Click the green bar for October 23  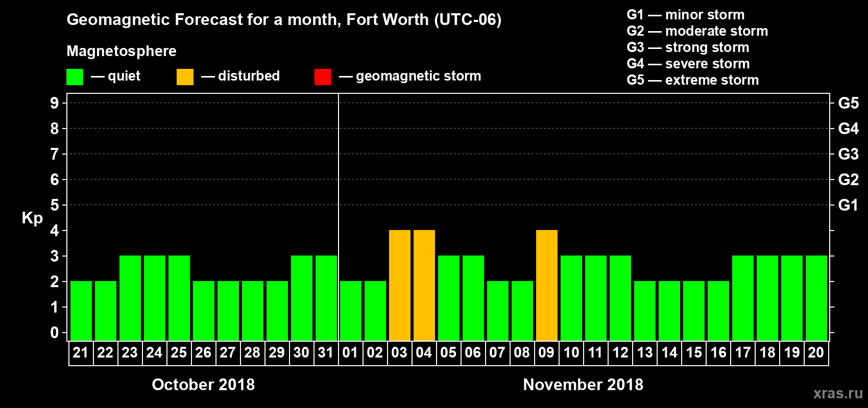pyautogui.click(x=130, y=298)
